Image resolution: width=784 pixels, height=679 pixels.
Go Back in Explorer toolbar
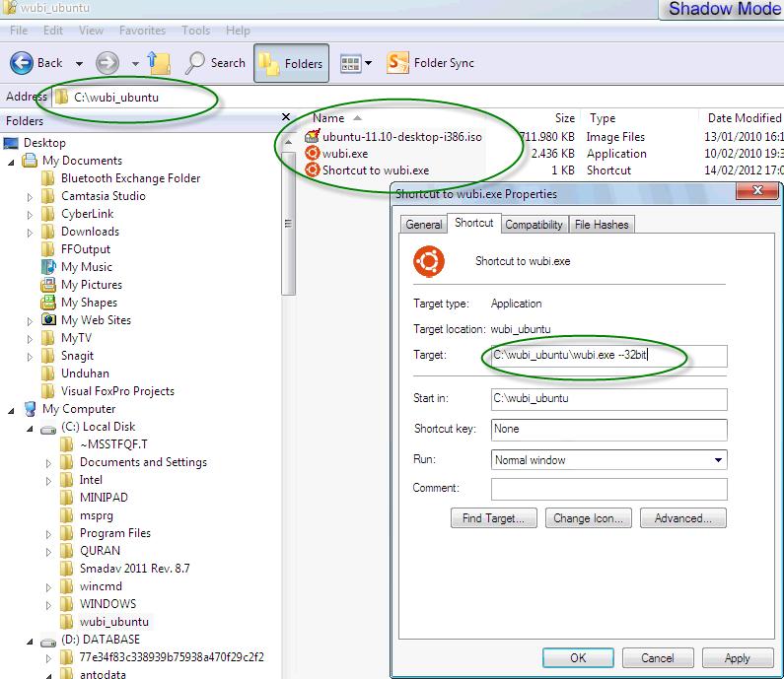tap(36, 63)
